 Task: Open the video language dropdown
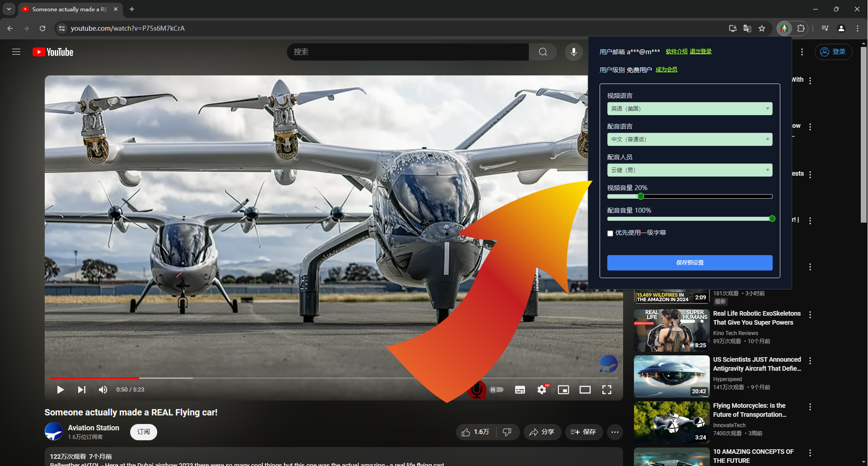point(689,109)
